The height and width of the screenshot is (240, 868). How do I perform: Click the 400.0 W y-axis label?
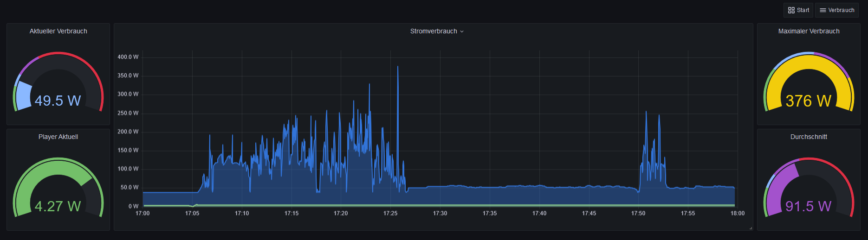128,57
